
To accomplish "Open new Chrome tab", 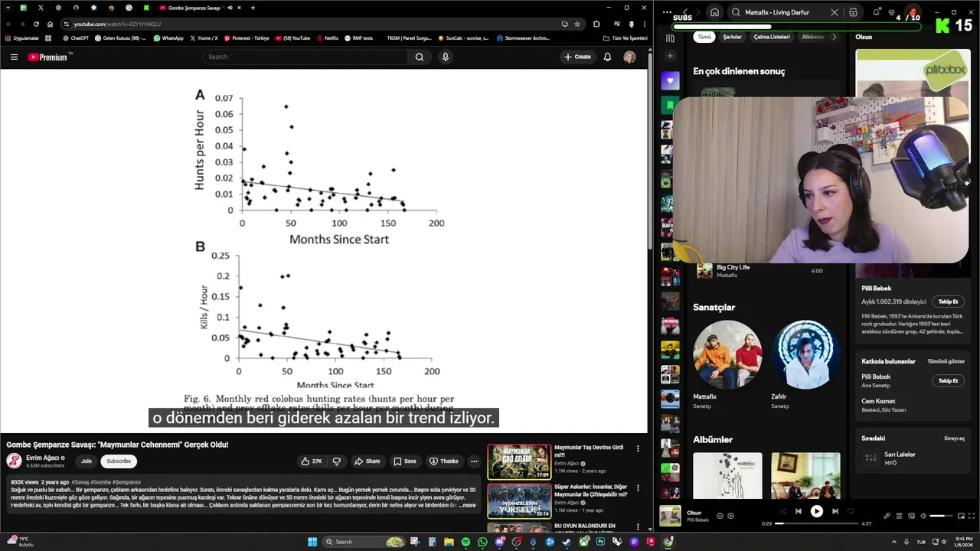I will pyautogui.click(x=253, y=8).
